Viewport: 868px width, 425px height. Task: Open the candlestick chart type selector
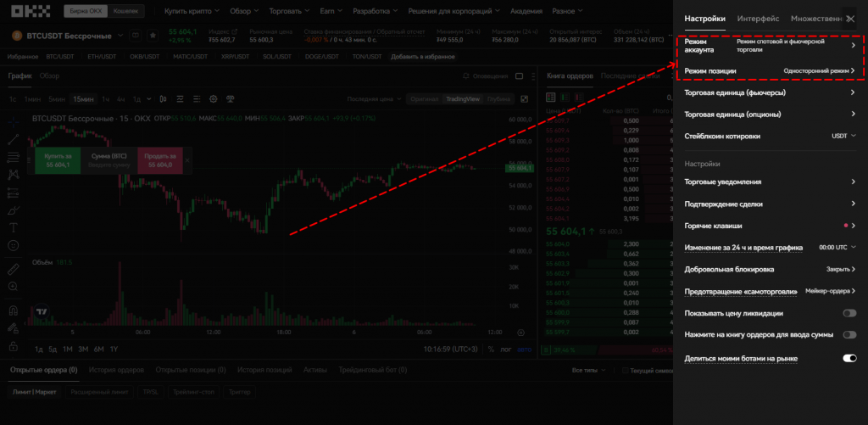[x=164, y=99]
